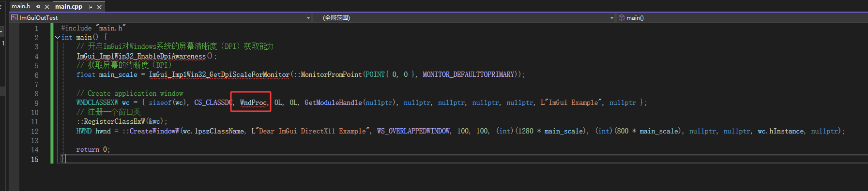
Task: Click the #include "main.h" line
Action: (93, 28)
